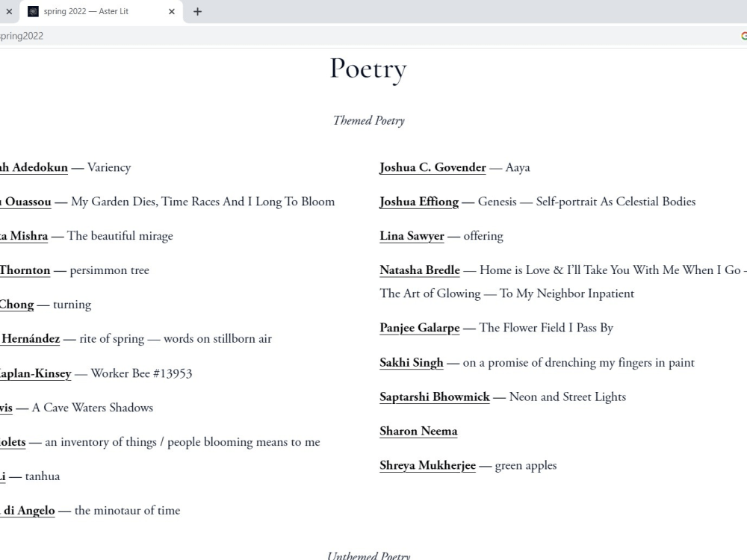This screenshot has width=747, height=560.
Task: Open Sakhi Singh's poem about paint
Action: pos(411,362)
